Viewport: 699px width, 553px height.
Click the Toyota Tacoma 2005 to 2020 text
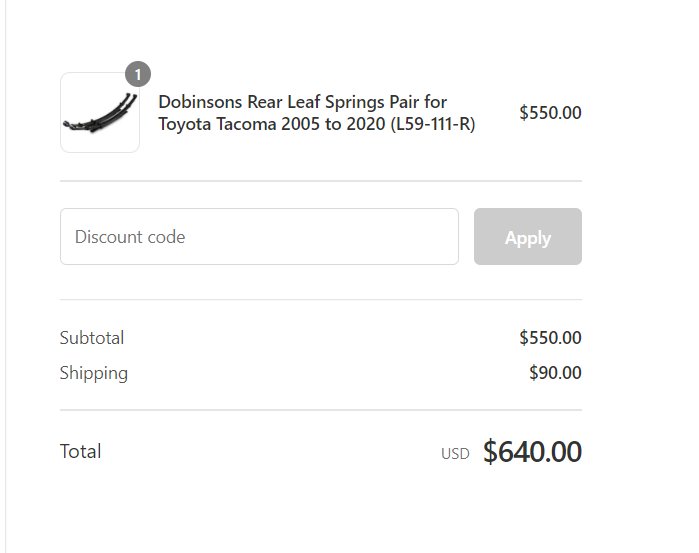tap(272, 124)
